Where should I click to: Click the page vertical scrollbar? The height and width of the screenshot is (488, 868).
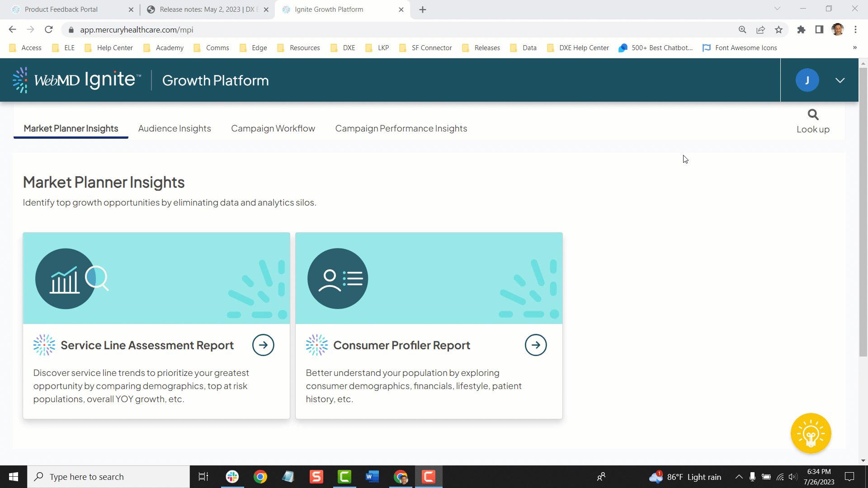pyautogui.click(x=863, y=212)
